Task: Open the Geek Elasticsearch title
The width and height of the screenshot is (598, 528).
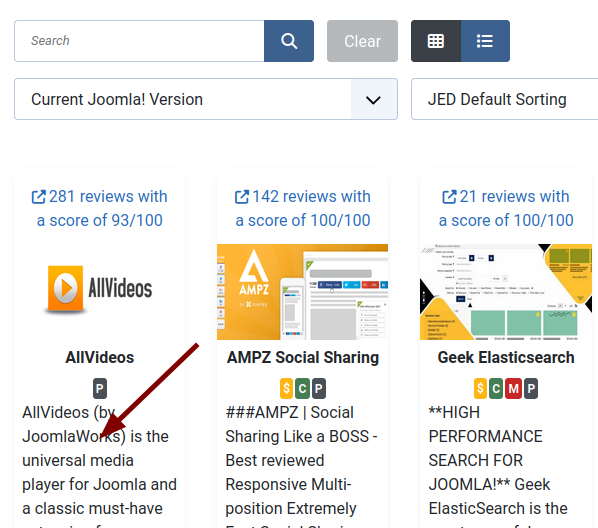Action: (x=506, y=357)
